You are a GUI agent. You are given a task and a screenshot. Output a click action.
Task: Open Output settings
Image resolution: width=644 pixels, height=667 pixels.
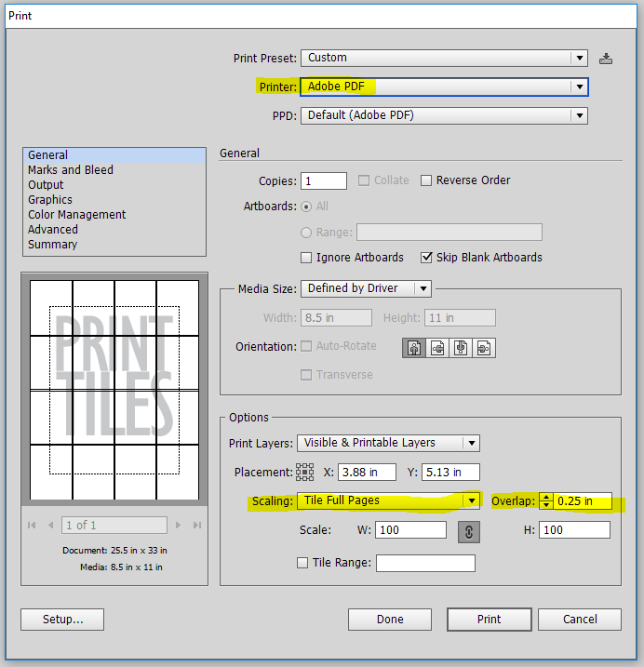[114, 185]
